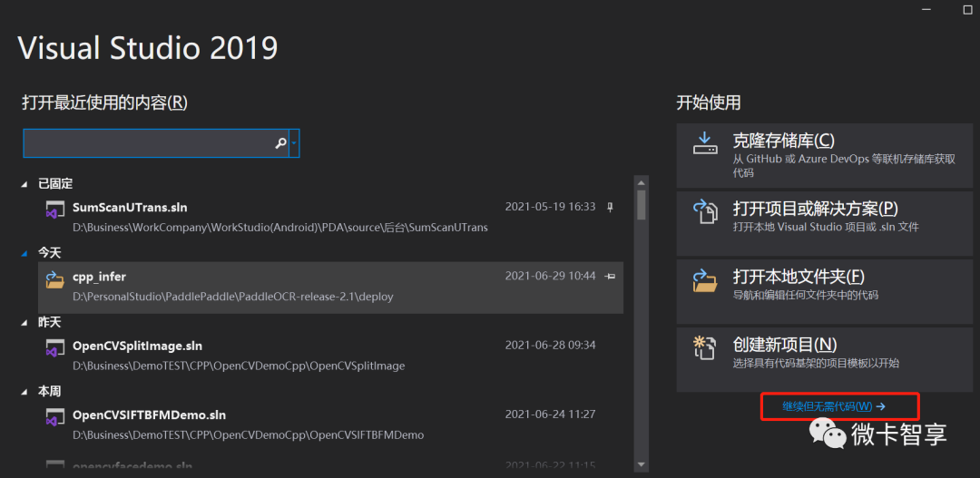This screenshot has width=980, height=478.
Task: Unpin SumScanUTrans.sln with pin icon
Action: tap(611, 207)
